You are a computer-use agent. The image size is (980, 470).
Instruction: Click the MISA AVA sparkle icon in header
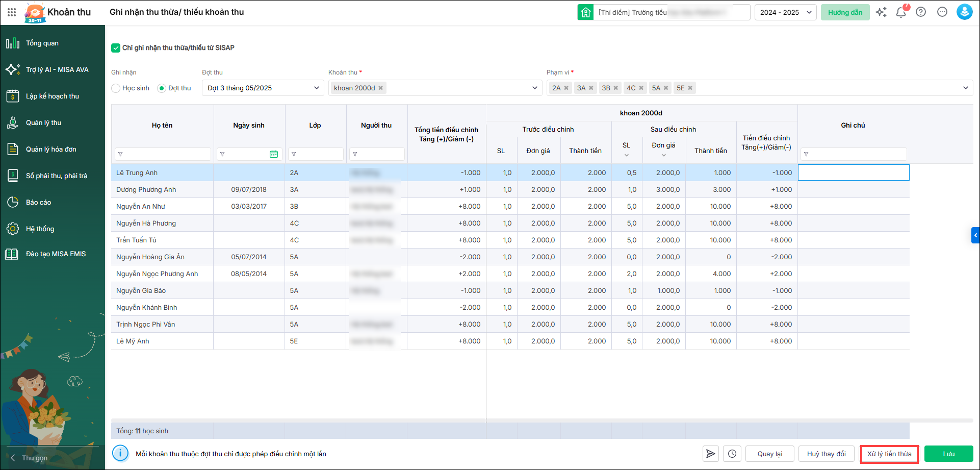click(881, 12)
